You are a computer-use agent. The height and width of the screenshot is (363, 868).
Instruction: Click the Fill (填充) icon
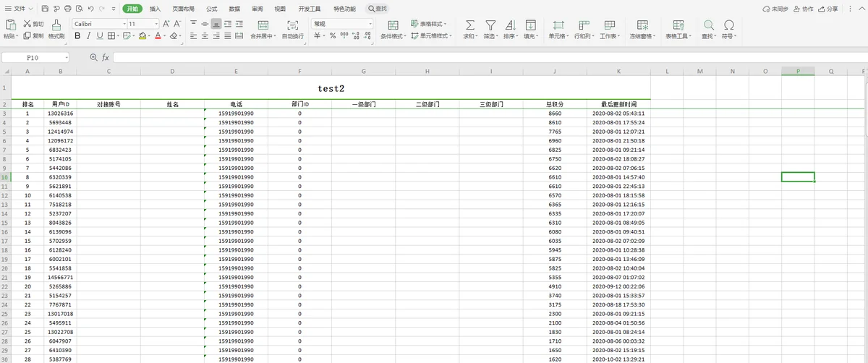pos(531,25)
